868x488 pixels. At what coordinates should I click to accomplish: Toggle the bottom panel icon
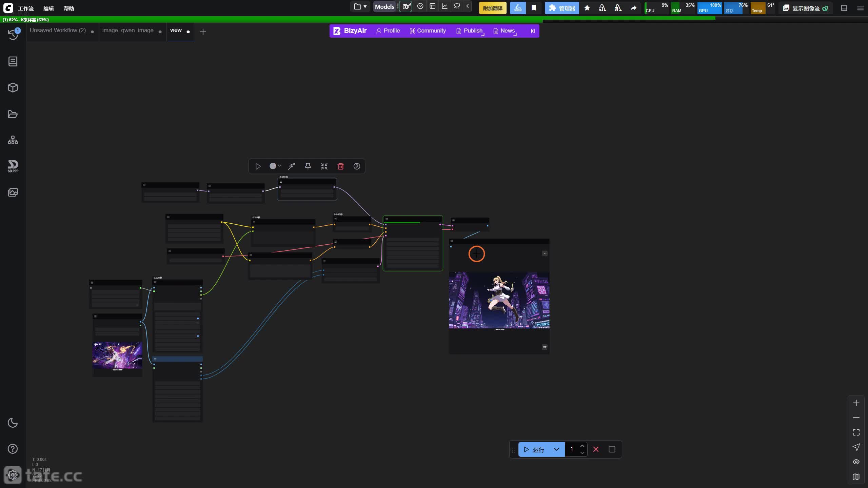click(x=844, y=8)
